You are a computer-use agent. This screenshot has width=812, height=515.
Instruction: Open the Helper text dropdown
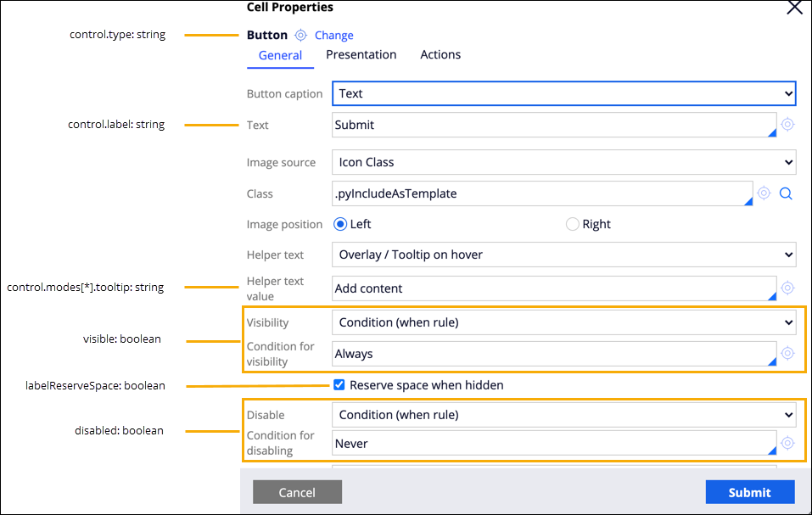coord(563,255)
